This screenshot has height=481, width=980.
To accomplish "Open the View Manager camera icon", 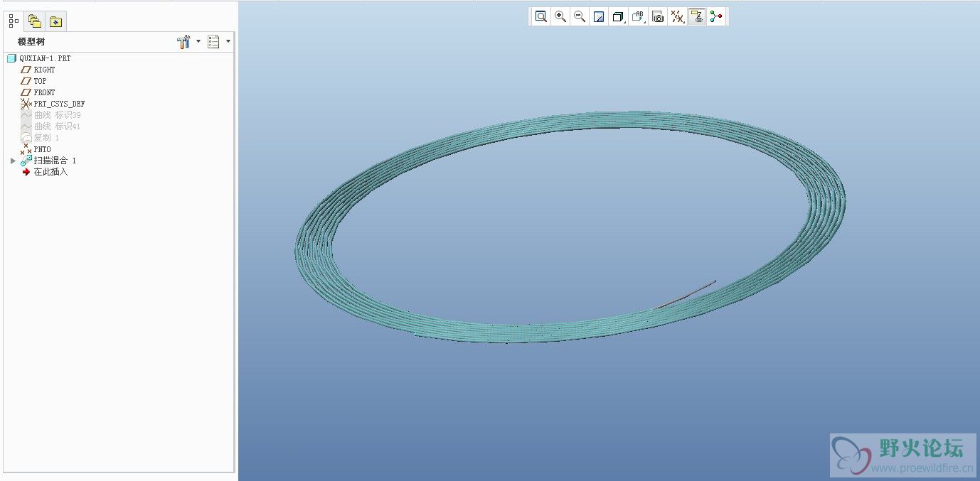I will (x=658, y=16).
